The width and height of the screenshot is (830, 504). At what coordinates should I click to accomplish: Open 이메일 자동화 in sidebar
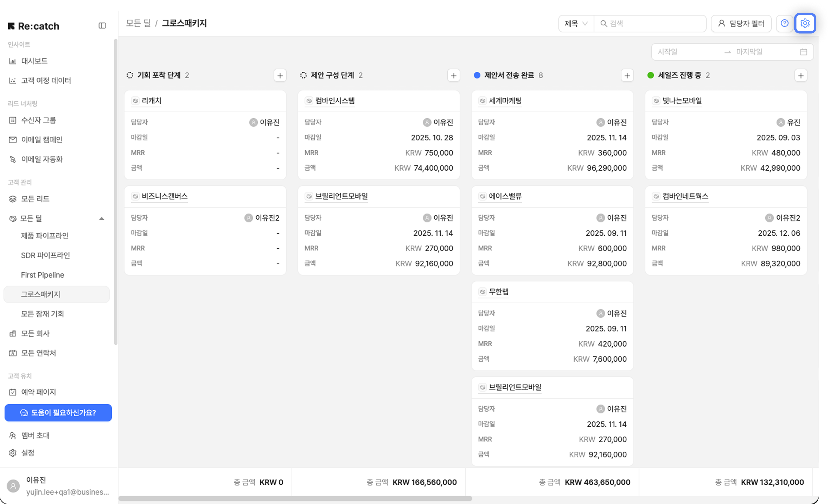pyautogui.click(x=42, y=159)
